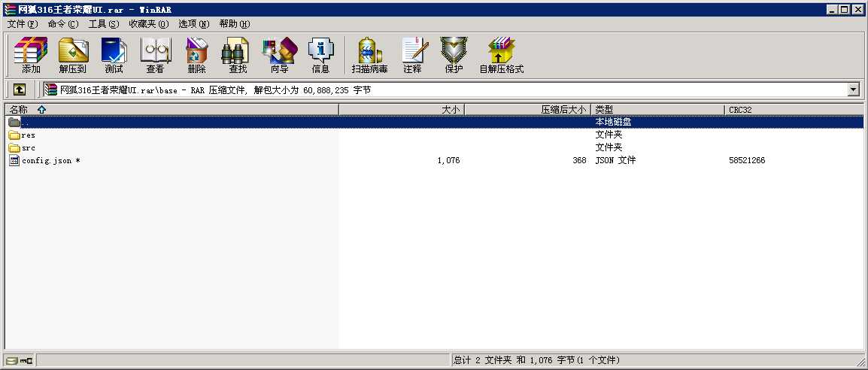Viewport: 868px width, 370px height.
Task: Minimize the WinRAR window
Action: click(x=833, y=10)
